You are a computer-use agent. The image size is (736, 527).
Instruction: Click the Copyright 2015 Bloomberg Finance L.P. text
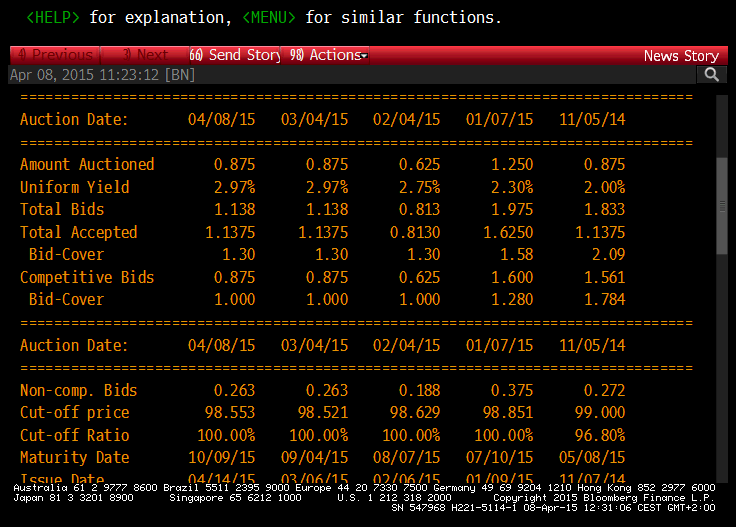(604, 497)
